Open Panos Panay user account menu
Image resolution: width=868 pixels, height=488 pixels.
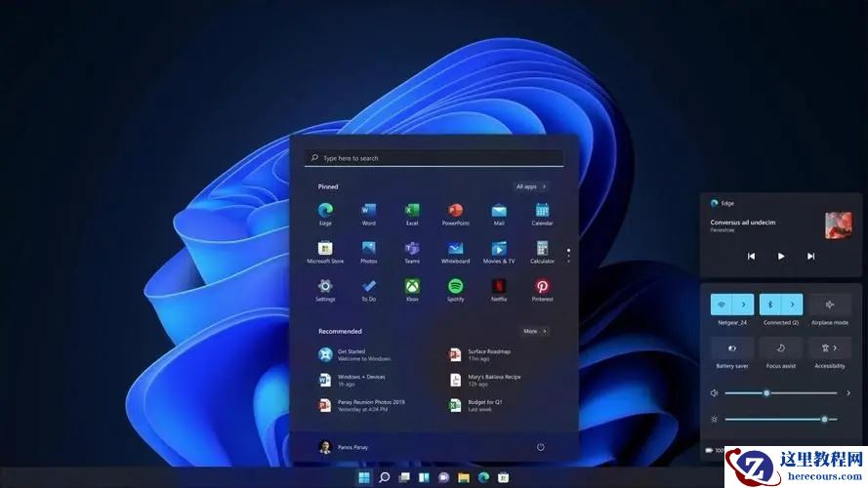(344, 447)
